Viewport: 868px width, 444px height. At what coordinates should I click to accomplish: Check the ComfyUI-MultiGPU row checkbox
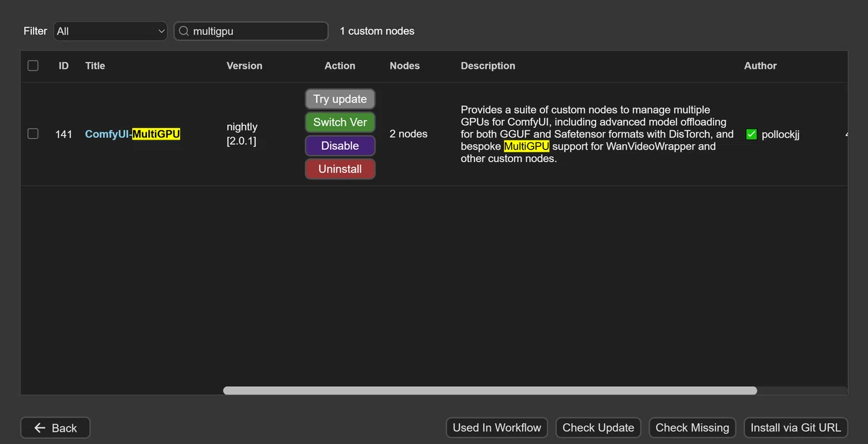[33, 134]
